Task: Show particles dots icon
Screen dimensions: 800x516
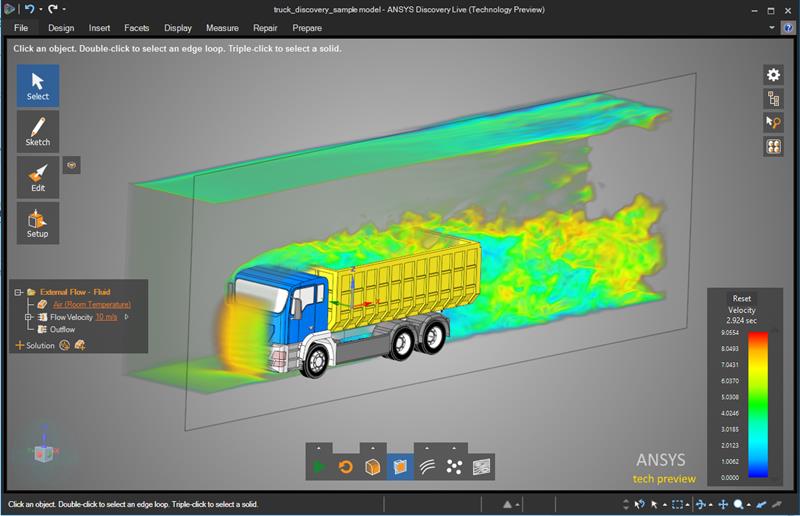Action: click(454, 467)
